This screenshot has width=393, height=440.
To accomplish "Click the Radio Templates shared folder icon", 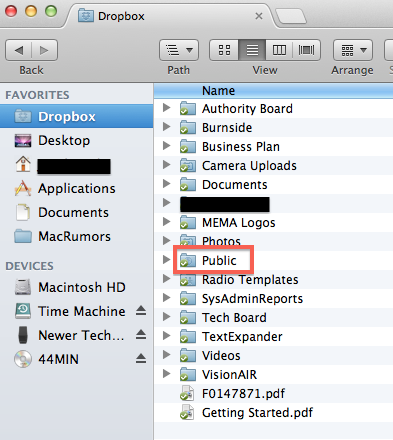I will click(188, 280).
